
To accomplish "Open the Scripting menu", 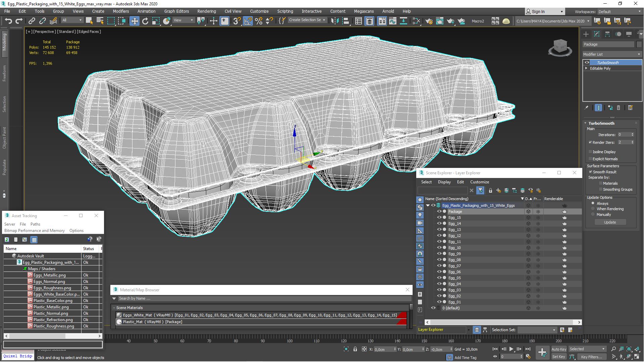I will [285, 11].
